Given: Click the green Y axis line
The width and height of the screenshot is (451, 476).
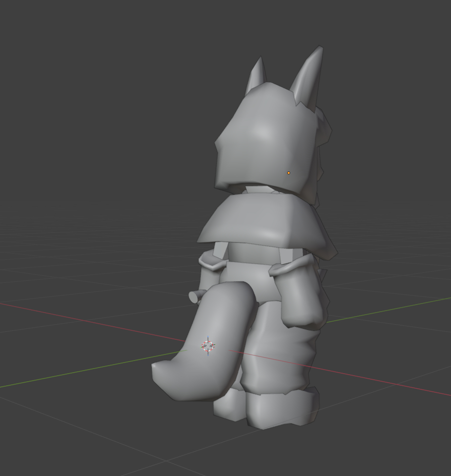Looking at the screenshot, I should click(x=76, y=373).
